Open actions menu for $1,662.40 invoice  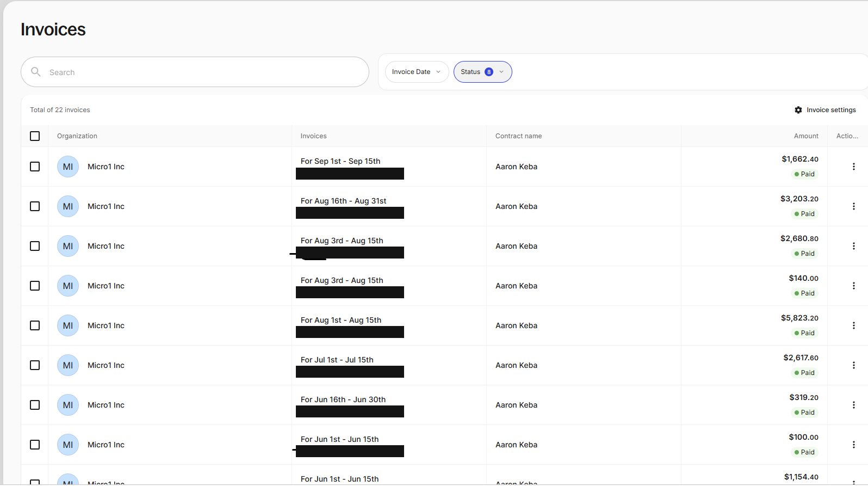pos(853,167)
